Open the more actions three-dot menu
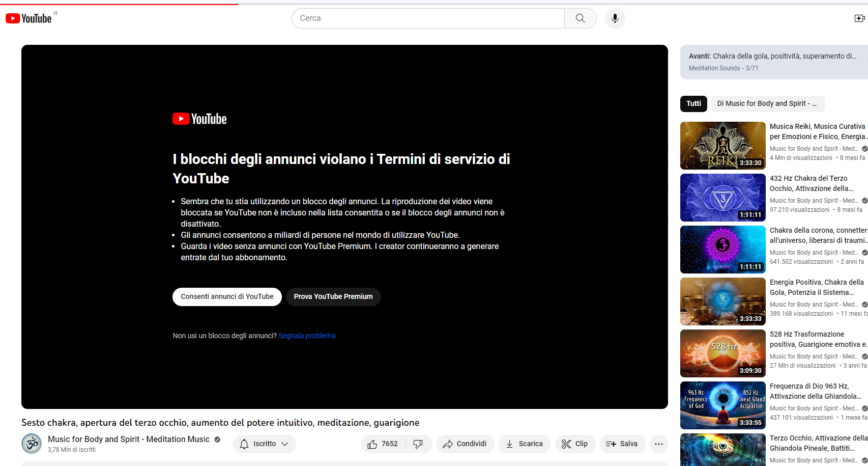Image resolution: width=868 pixels, height=466 pixels. (658, 444)
